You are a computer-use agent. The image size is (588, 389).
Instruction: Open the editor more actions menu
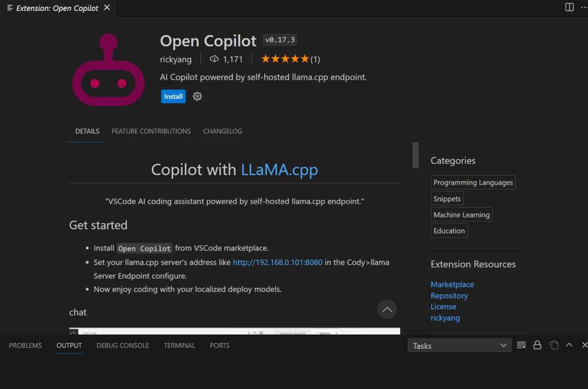coord(584,7)
